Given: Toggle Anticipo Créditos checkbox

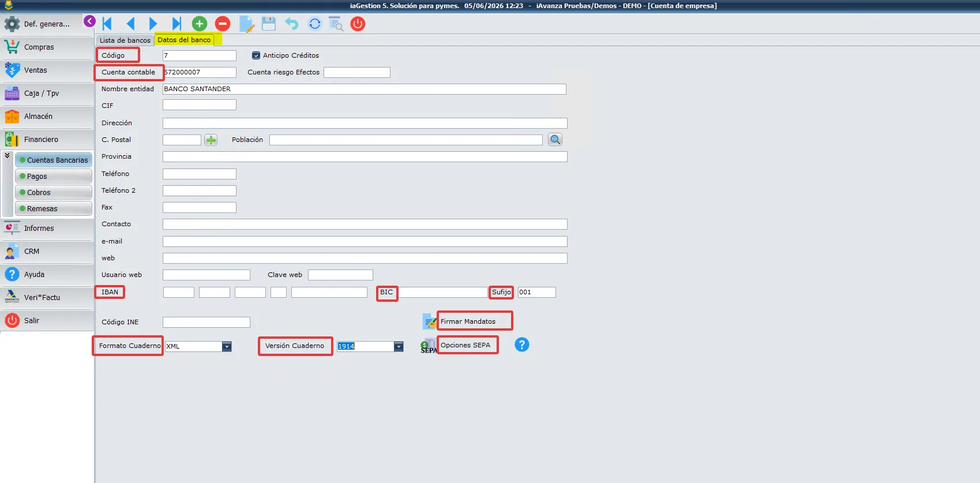Looking at the screenshot, I should click(256, 55).
